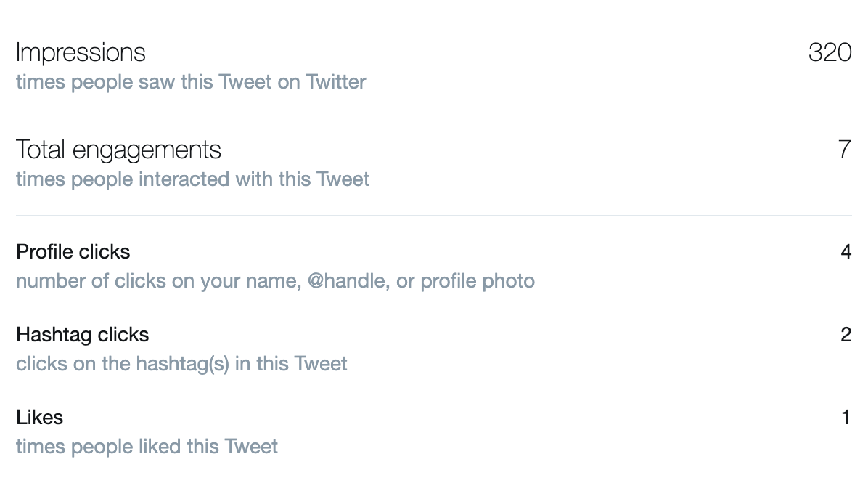Open the Total engagements heading
The image size is (868, 491).
(x=118, y=150)
